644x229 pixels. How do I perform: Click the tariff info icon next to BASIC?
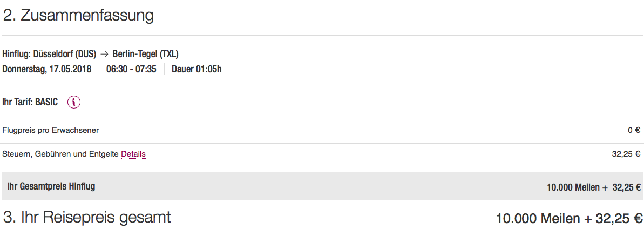coord(74,102)
